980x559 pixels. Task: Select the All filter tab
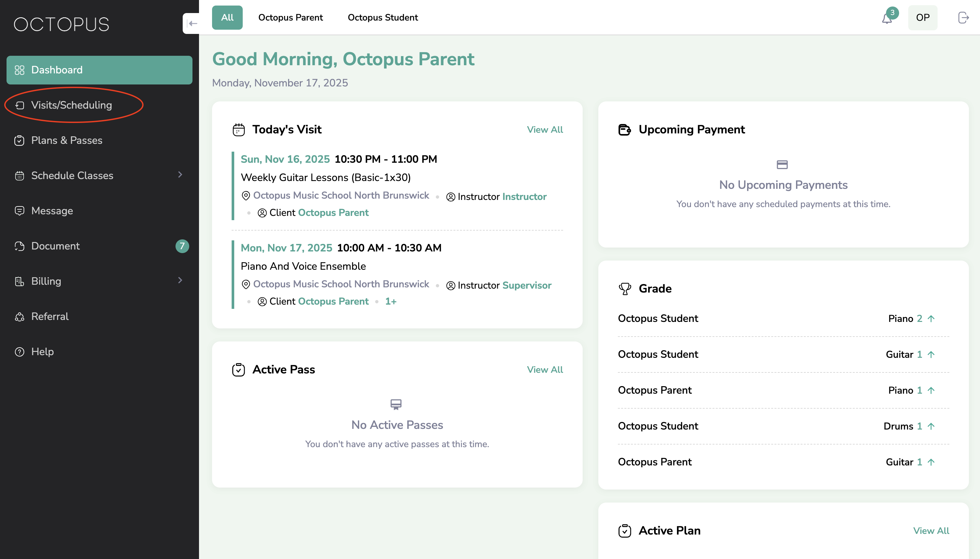click(x=227, y=18)
